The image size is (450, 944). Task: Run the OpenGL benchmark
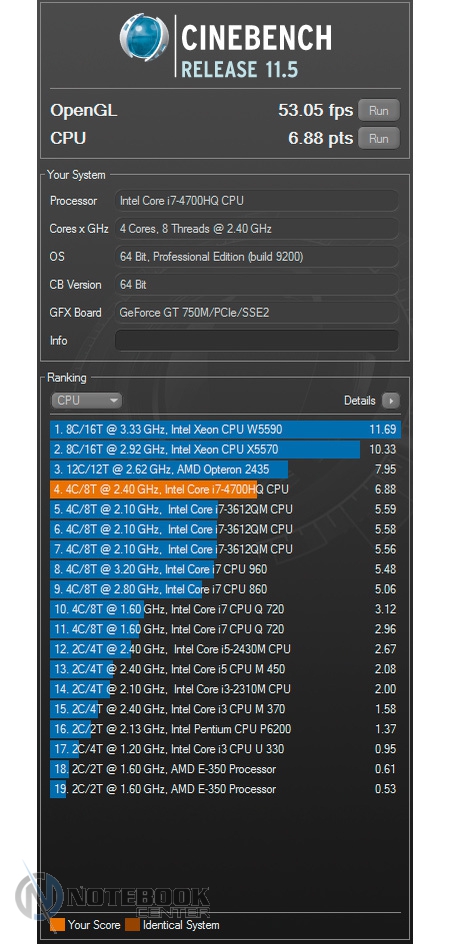(378, 111)
